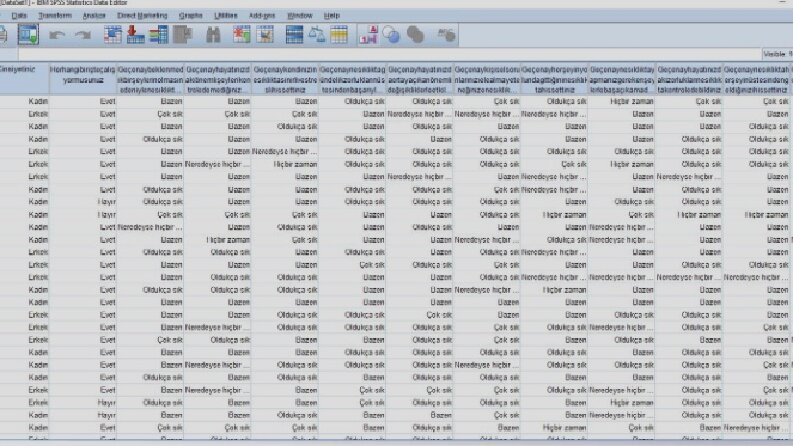The image size is (793, 446).
Task: Open the Add-ons menu
Action: [x=262, y=16]
